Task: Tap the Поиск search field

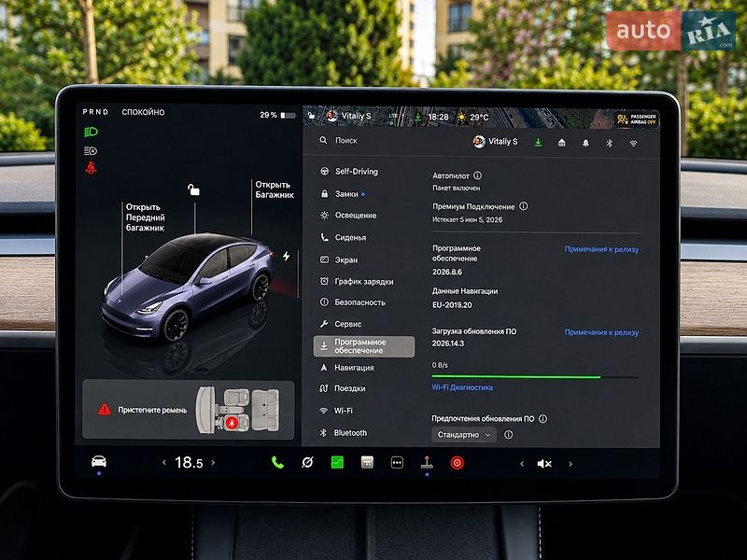Action: point(345,141)
